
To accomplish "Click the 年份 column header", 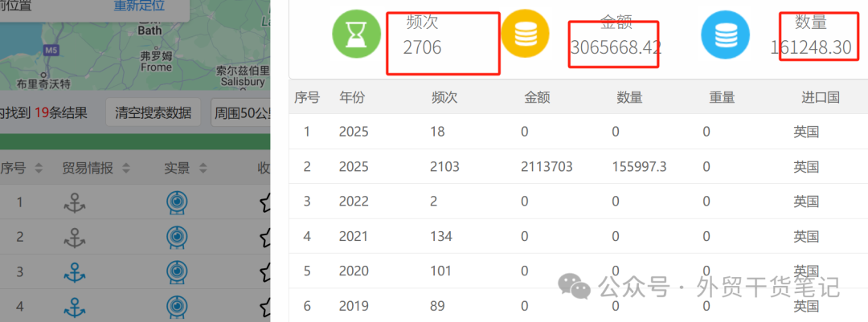I will [352, 97].
